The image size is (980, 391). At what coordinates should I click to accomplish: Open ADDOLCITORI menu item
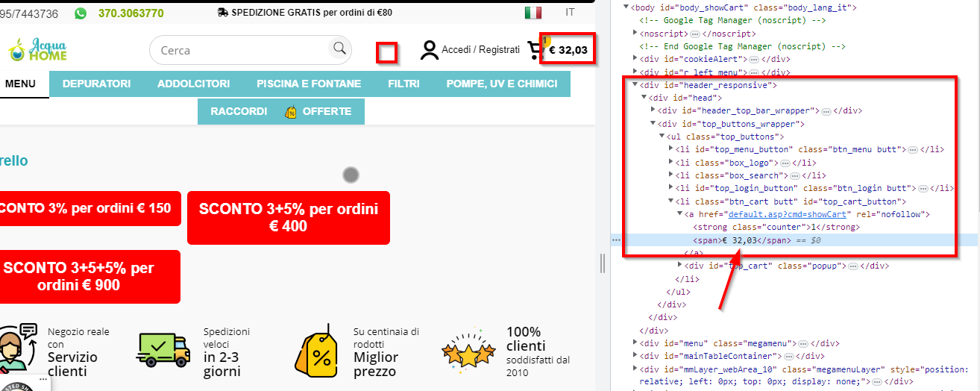[x=193, y=84]
